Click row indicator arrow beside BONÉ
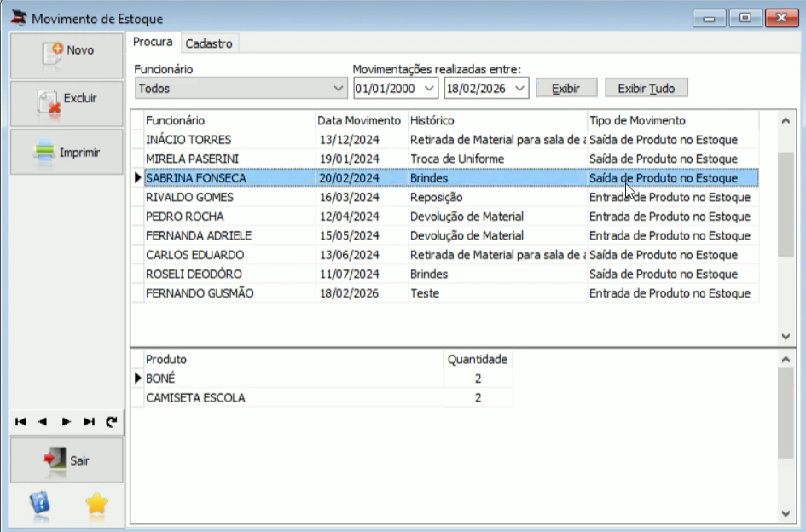806x532 pixels. click(x=137, y=379)
